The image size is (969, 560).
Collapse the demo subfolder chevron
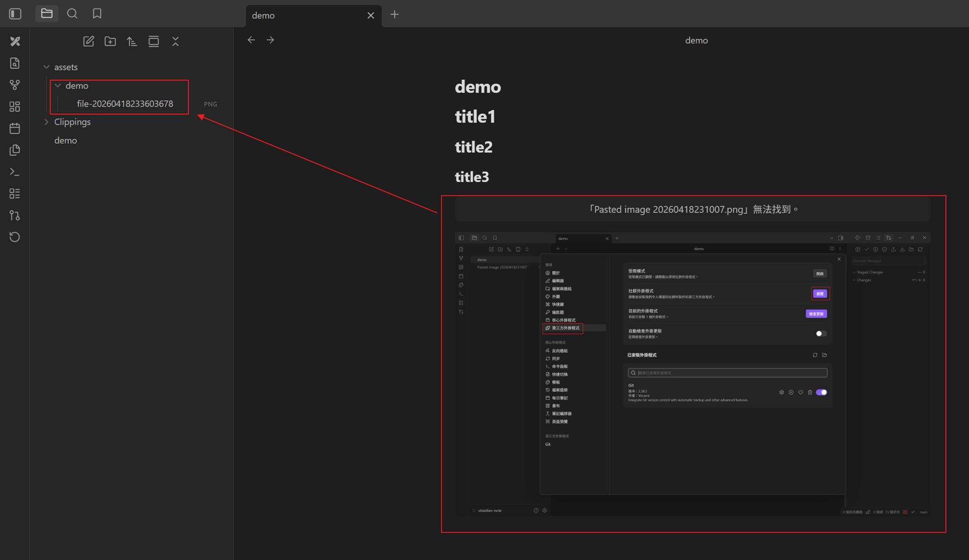coord(58,86)
